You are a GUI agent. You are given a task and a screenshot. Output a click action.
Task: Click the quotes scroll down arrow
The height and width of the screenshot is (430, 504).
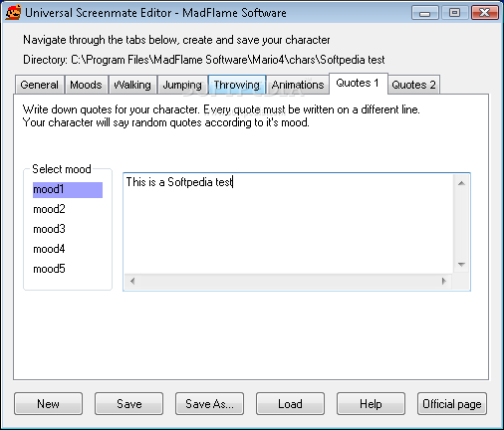(x=461, y=265)
